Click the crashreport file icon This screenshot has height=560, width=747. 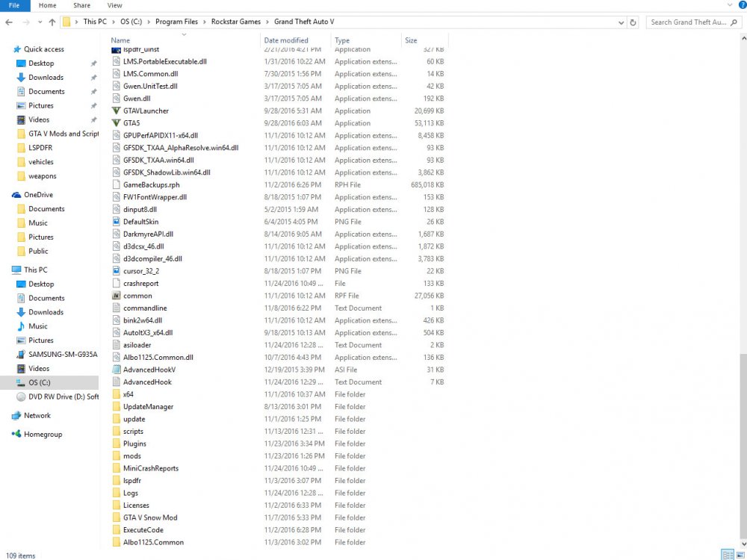pyautogui.click(x=116, y=283)
